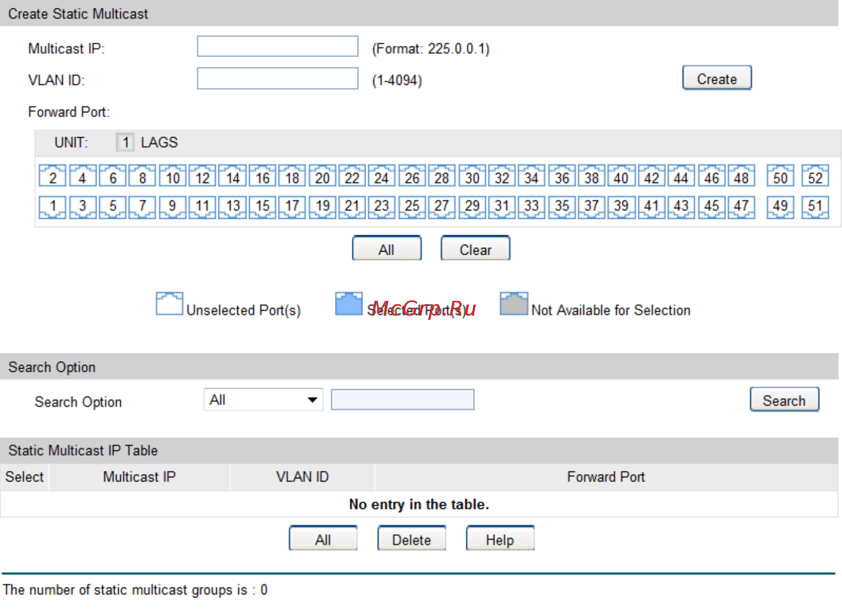Select forward port 11
The image size is (842, 616).
tap(202, 207)
